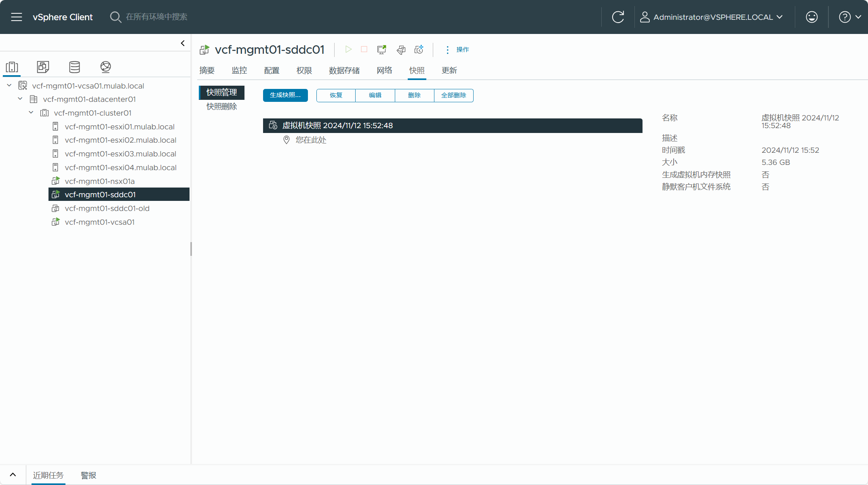Click the host icon of esxi03

(x=55, y=154)
